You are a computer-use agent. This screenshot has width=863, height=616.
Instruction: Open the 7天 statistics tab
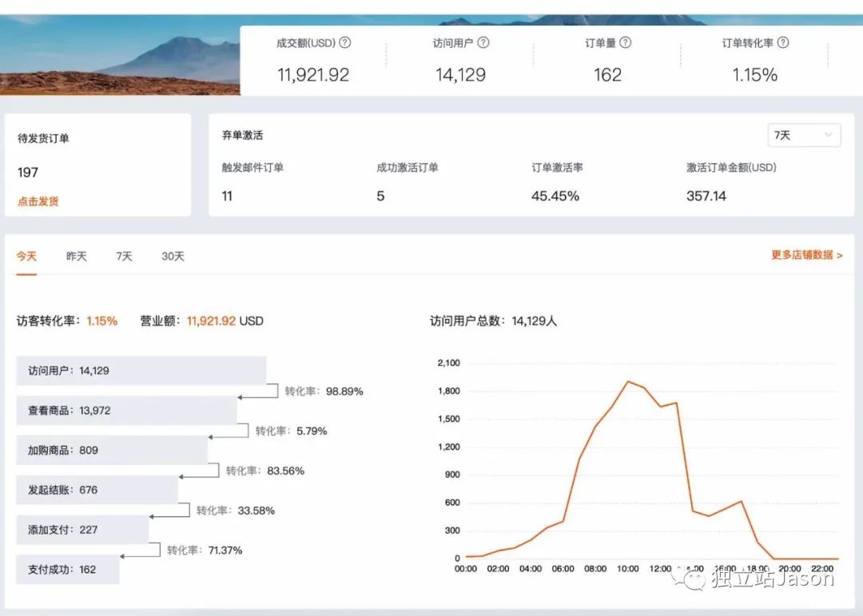point(123,256)
